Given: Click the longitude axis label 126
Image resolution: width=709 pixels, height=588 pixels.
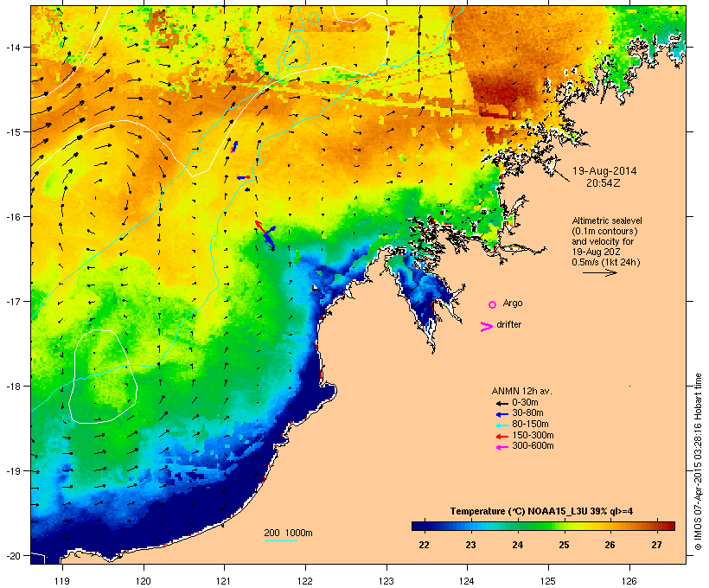Looking at the screenshot, I should pos(629,581).
